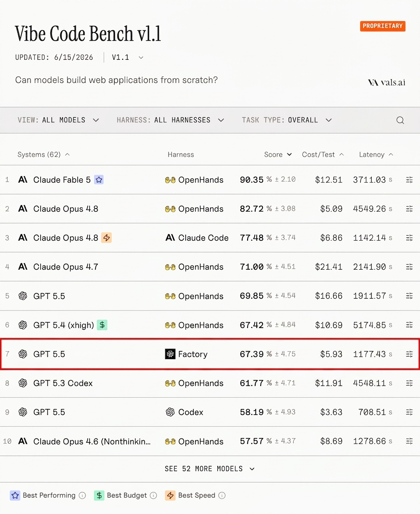Open the V1.1 version dropdown
This screenshot has height=514, width=420.
point(128,57)
